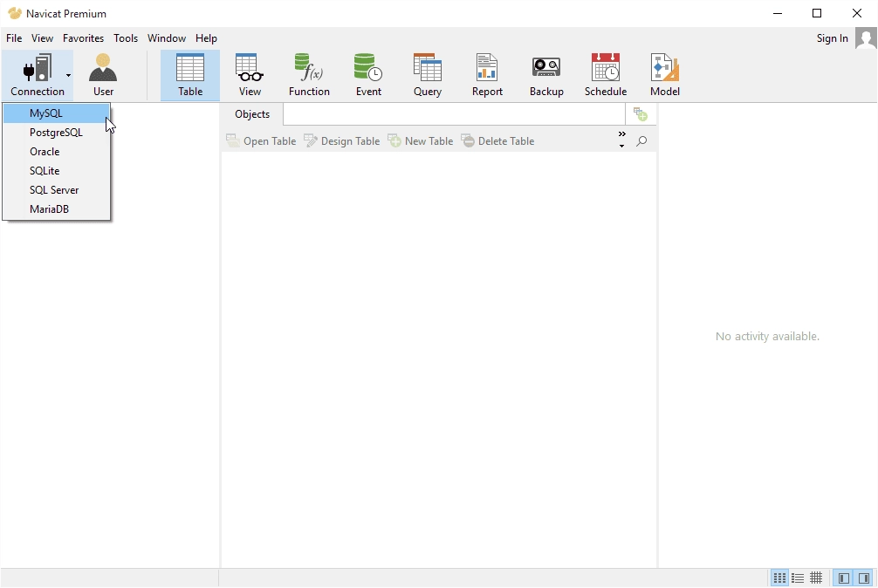Open the Window menu
Image resolution: width=878 pixels, height=588 pixels.
click(x=167, y=38)
